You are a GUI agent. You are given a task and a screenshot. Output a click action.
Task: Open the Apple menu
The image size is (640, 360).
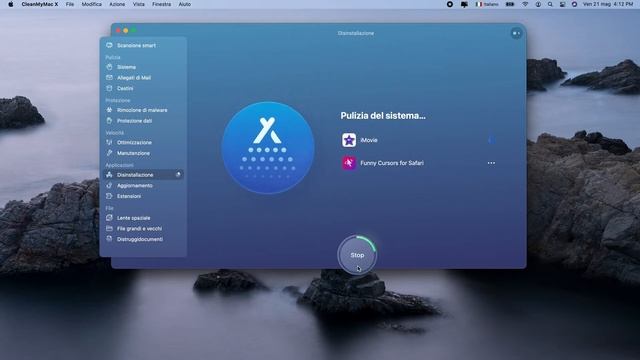tap(11, 4)
